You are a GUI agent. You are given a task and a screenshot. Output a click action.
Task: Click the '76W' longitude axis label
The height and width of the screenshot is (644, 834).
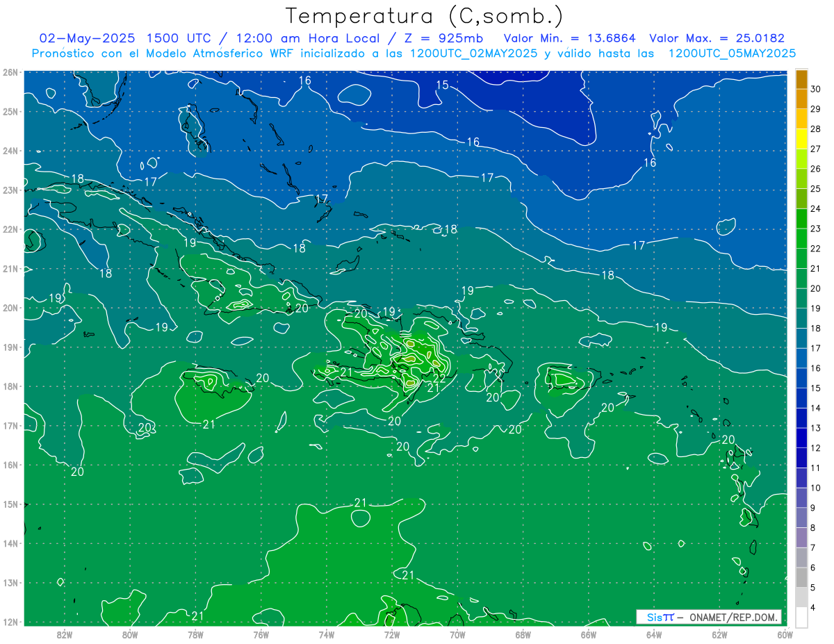point(261,635)
